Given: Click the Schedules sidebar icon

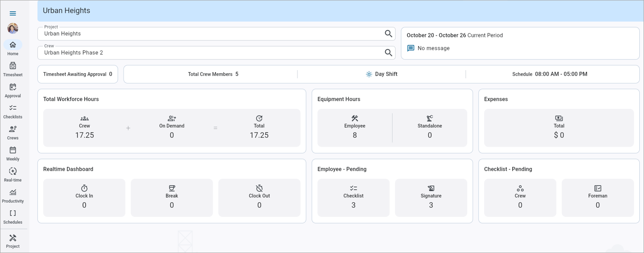Looking at the screenshot, I should [x=12, y=216].
